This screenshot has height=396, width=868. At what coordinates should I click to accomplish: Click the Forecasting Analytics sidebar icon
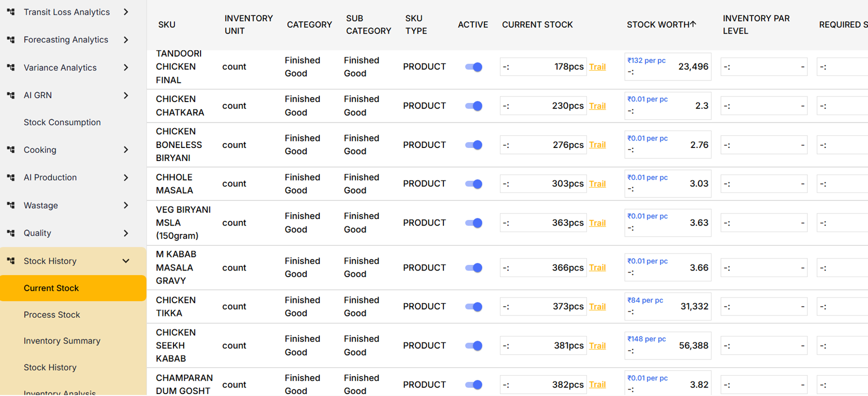click(x=10, y=39)
